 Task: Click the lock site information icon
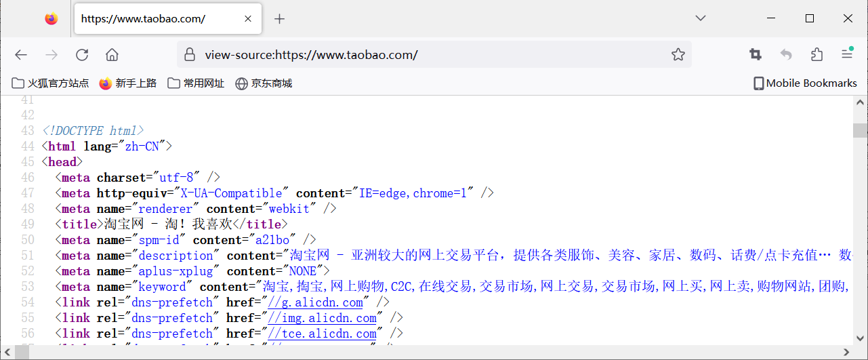click(190, 55)
